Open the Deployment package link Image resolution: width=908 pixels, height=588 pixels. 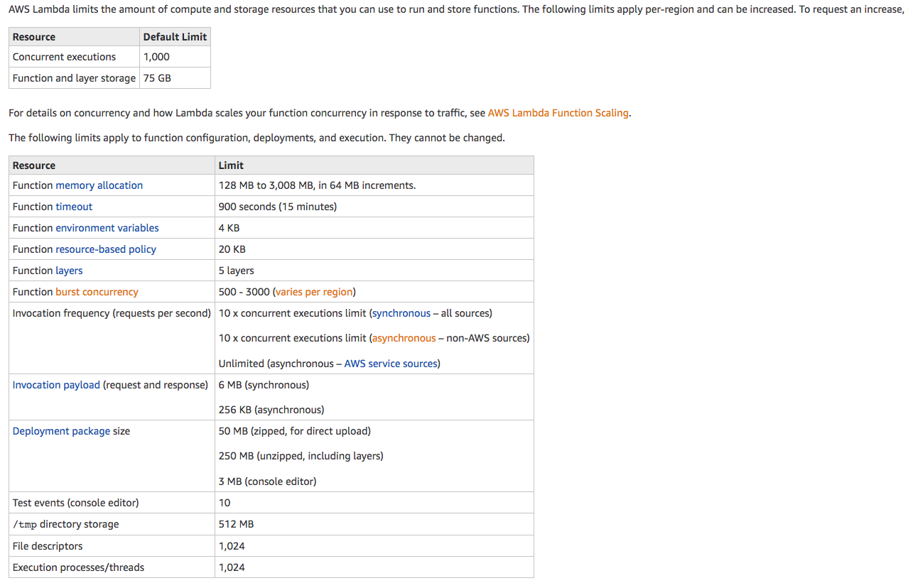[x=61, y=431]
